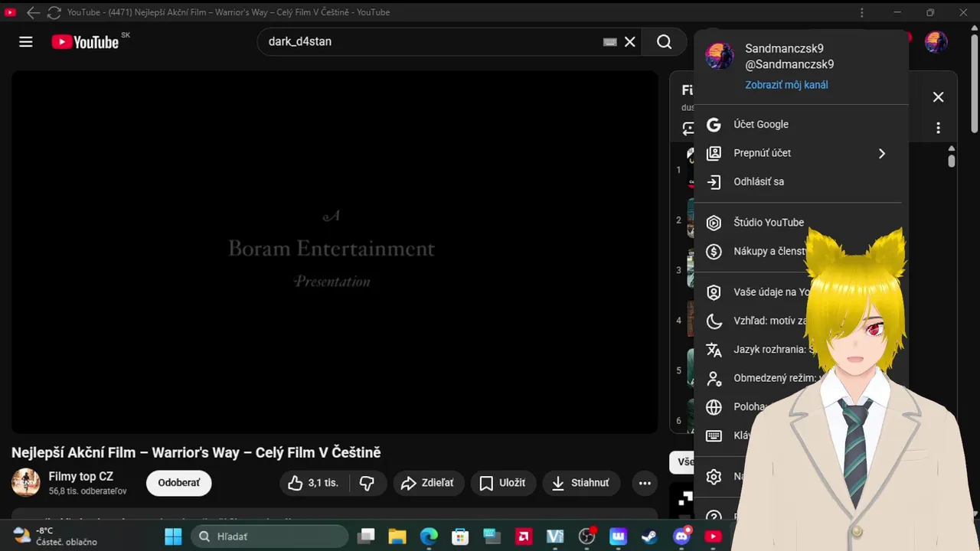The width and height of the screenshot is (980, 551).
Task: Click the account avatar in the top-right corner
Action: 936,42
